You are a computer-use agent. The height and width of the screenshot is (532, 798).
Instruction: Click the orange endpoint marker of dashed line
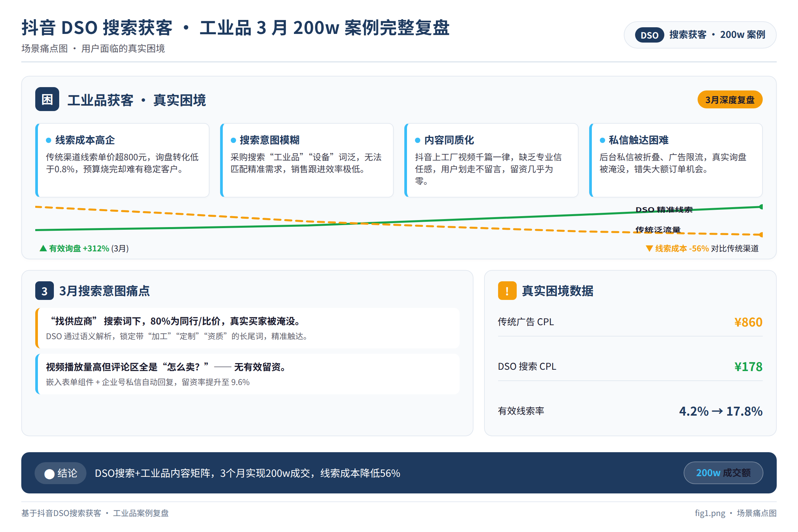pos(761,235)
